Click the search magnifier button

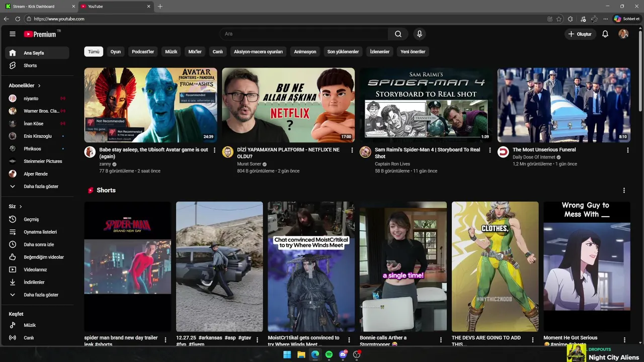point(398,34)
